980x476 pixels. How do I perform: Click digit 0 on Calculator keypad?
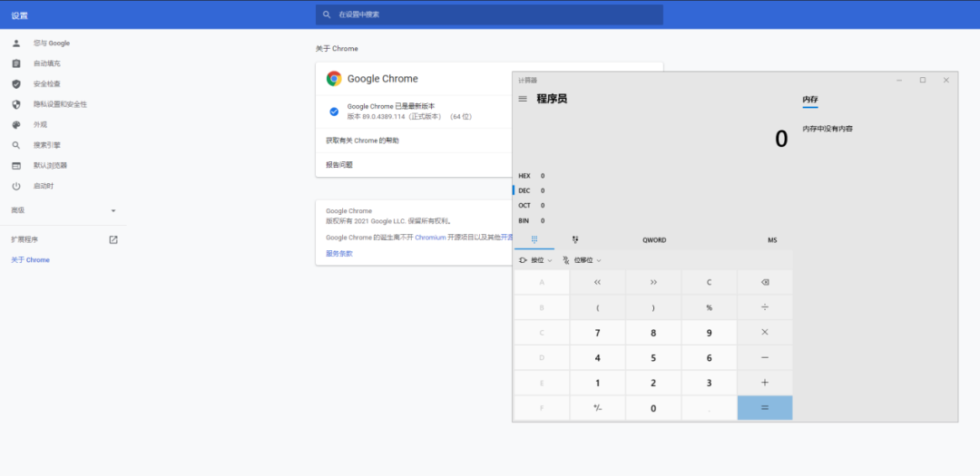coord(653,408)
